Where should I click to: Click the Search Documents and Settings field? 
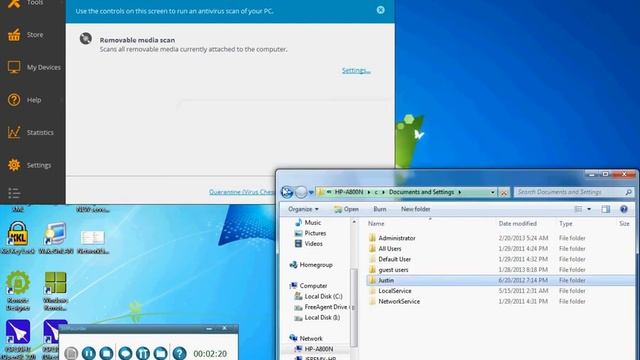click(573, 192)
